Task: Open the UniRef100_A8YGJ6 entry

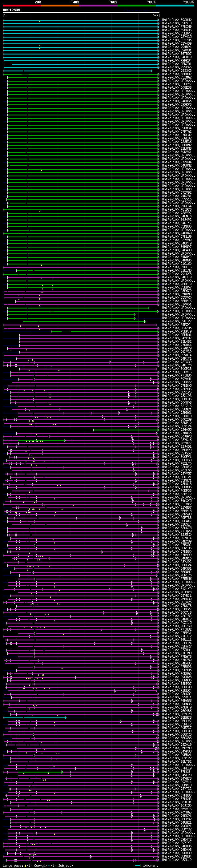Action: coord(177,440)
